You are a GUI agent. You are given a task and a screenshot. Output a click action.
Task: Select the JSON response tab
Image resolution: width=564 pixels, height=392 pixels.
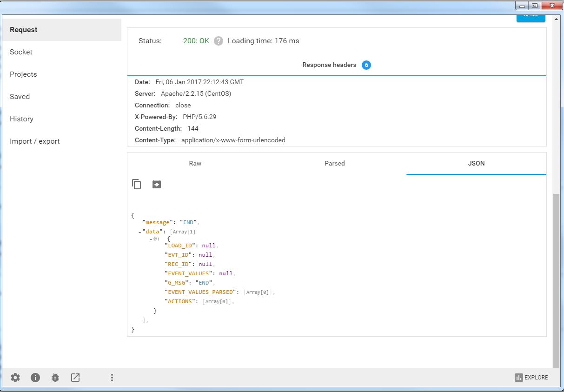[x=476, y=163]
